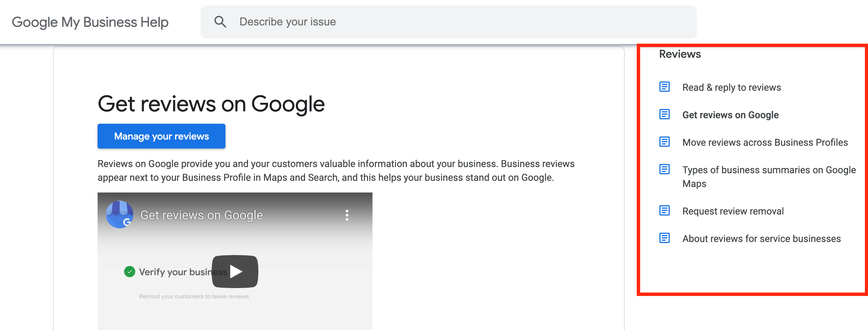Click the document icon beside Read & reply to reviews

click(665, 87)
